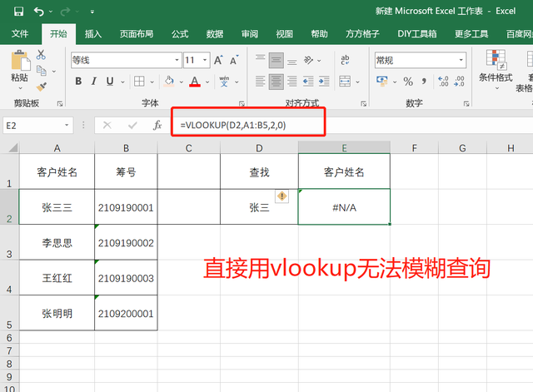Open the fill color dropdown arrow
Image resolution: width=533 pixels, height=392 pixels.
182,82
